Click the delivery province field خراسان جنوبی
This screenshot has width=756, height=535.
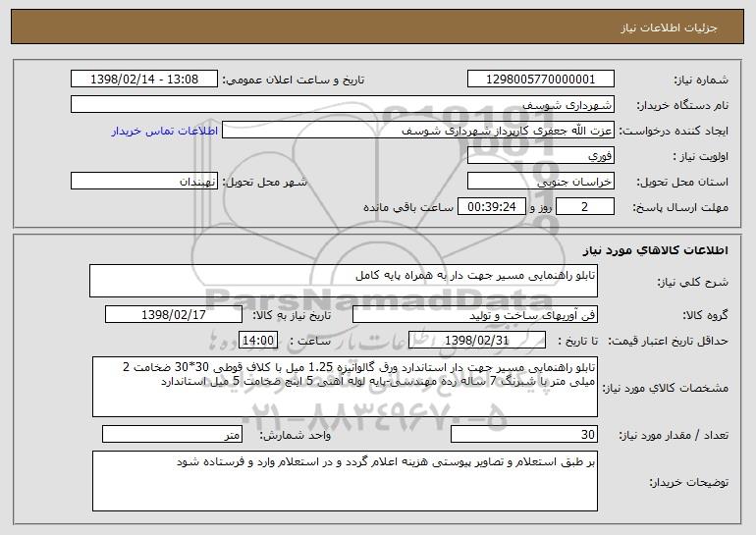pyautogui.click(x=540, y=181)
